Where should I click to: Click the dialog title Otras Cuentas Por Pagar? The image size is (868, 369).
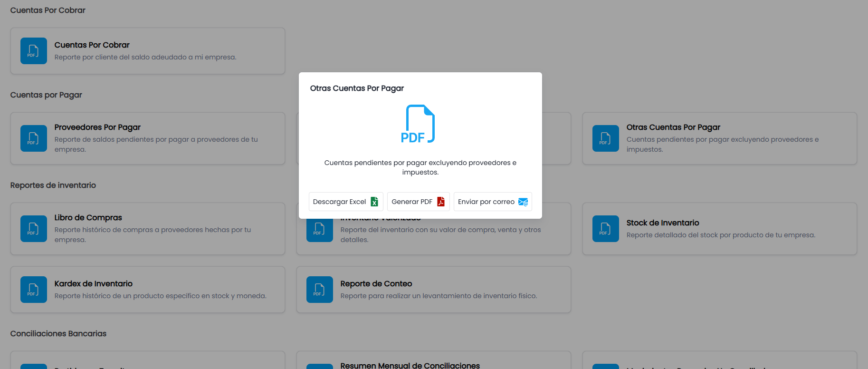[x=357, y=88]
